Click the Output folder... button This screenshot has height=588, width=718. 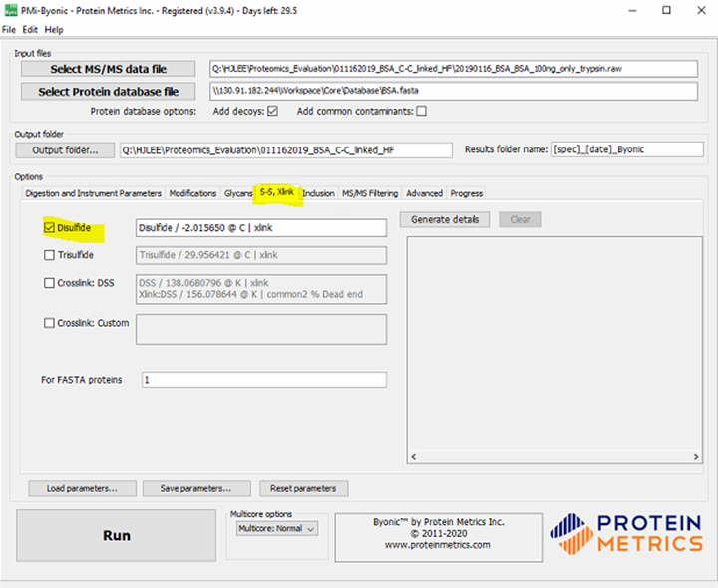pos(65,150)
